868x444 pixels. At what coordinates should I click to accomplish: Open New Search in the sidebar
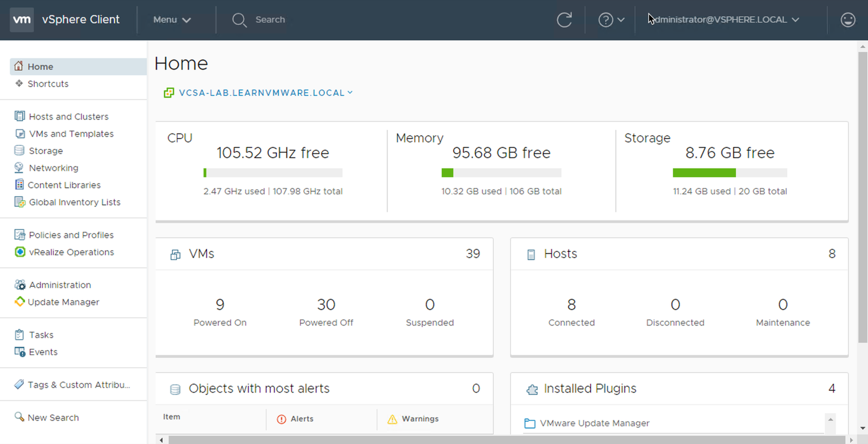tap(53, 418)
